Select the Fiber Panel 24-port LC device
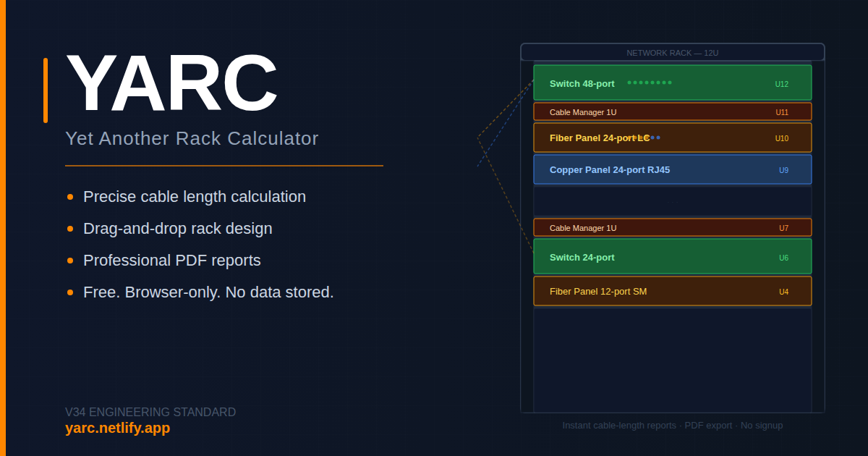Screen dimensions: 868x456 tap(673, 138)
